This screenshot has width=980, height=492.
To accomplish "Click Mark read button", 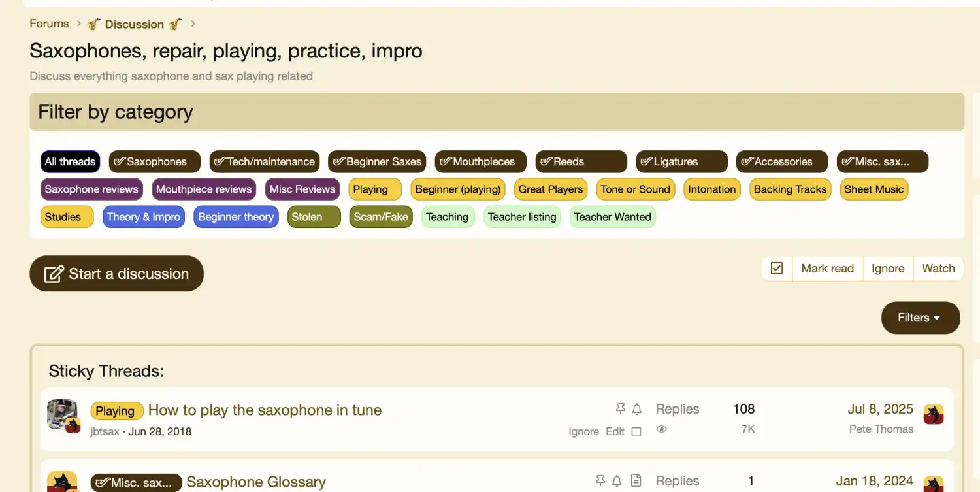I will (x=827, y=269).
